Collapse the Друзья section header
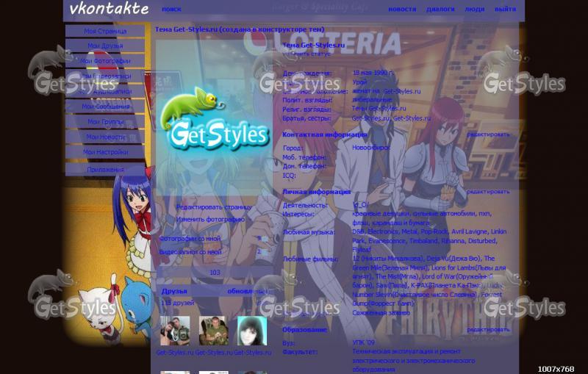Image resolution: width=588 pixels, height=374 pixels. 175,292
